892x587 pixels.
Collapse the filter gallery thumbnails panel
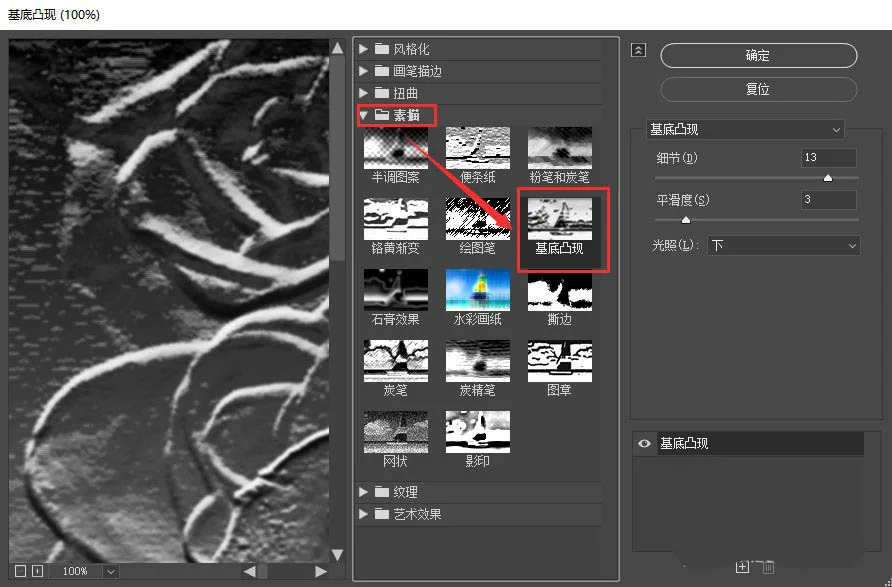coord(638,50)
